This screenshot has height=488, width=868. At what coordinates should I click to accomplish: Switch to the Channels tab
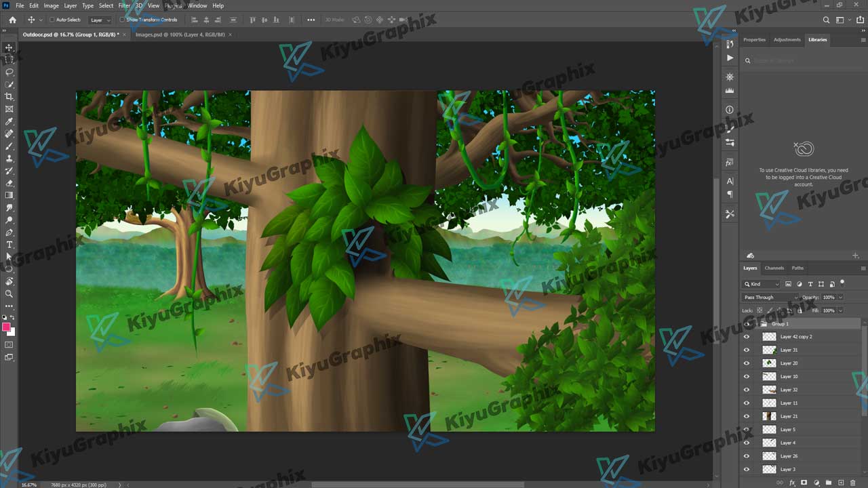[774, 268]
